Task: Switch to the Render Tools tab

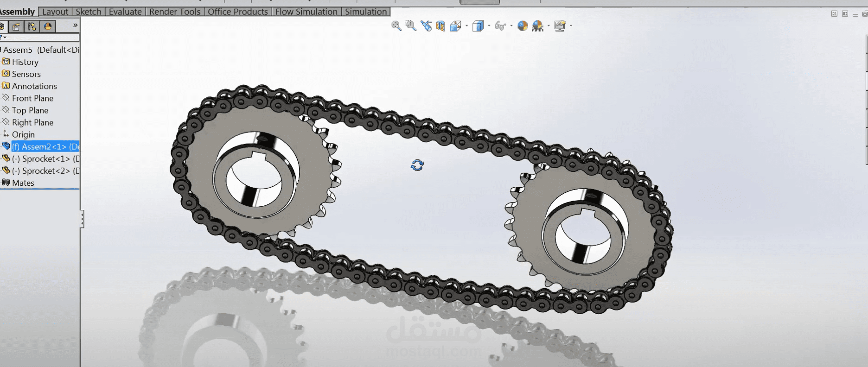Action: click(175, 12)
